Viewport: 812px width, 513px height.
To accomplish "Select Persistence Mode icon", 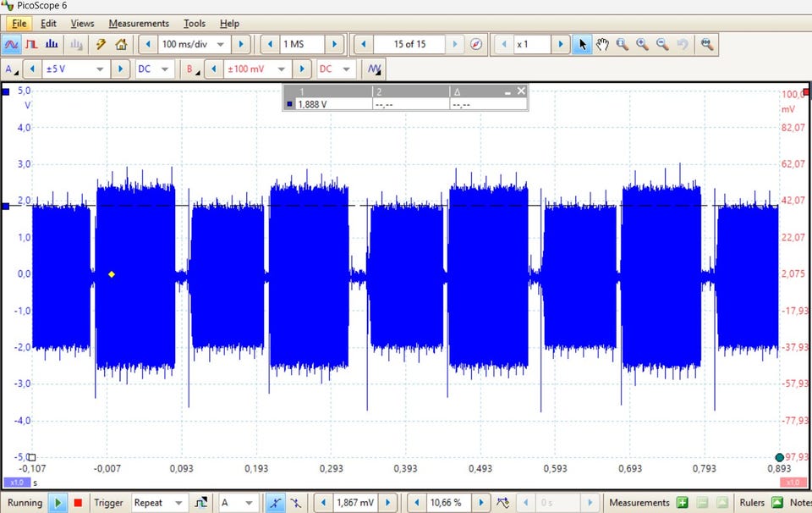I will [x=32, y=44].
